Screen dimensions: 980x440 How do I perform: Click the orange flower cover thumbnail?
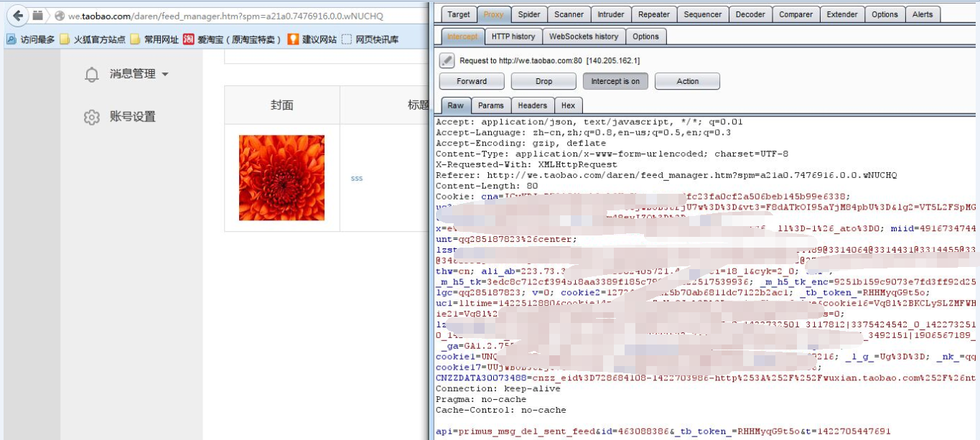coord(281,177)
